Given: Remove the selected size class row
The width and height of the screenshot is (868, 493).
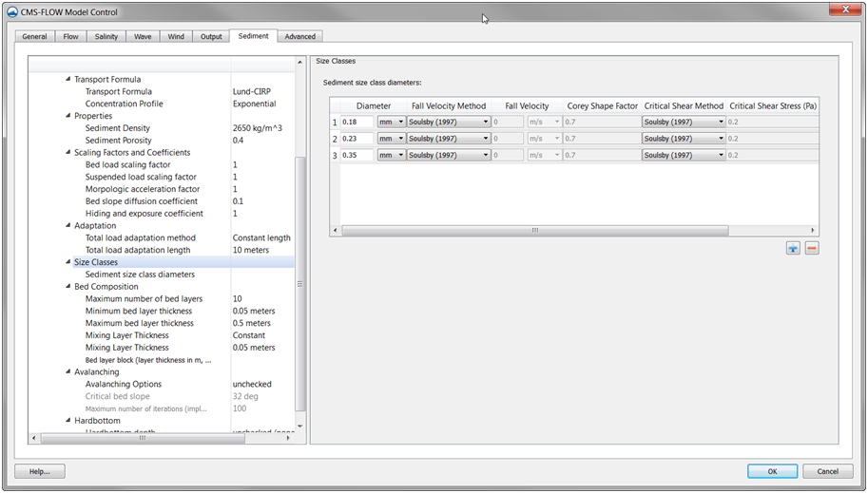Looking at the screenshot, I should click(812, 249).
